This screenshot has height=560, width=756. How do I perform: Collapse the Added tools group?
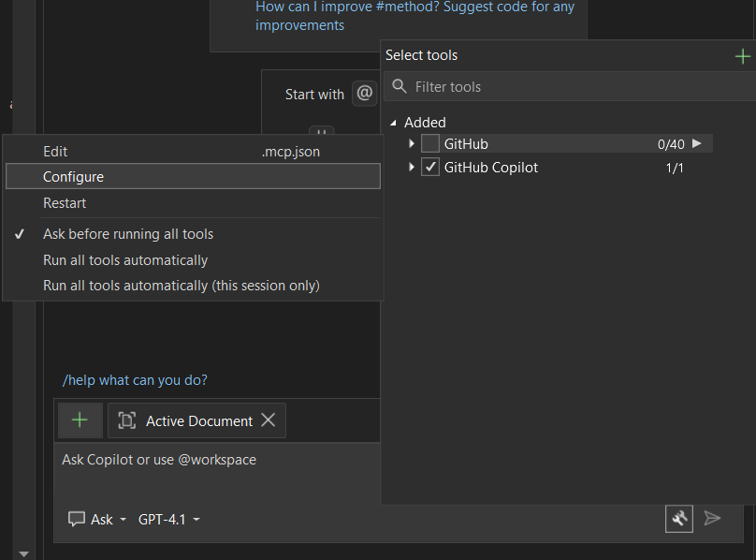click(395, 122)
